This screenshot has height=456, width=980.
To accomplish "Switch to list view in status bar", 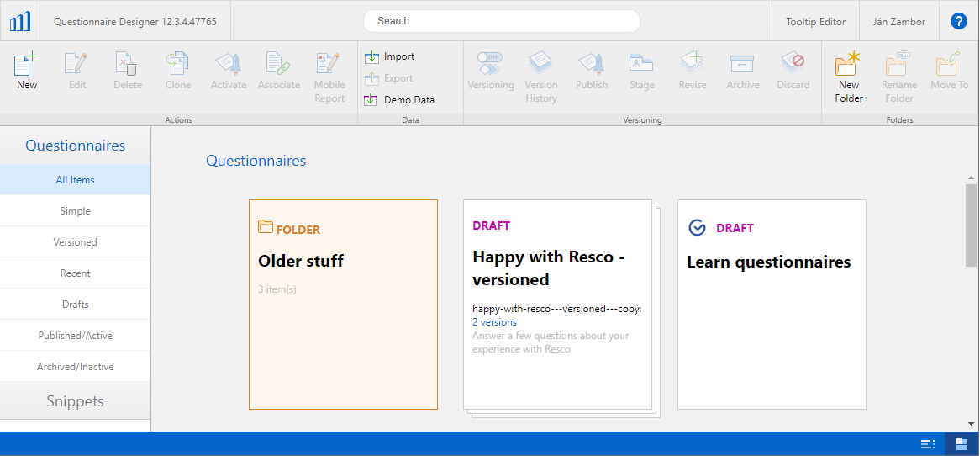I will point(928,443).
